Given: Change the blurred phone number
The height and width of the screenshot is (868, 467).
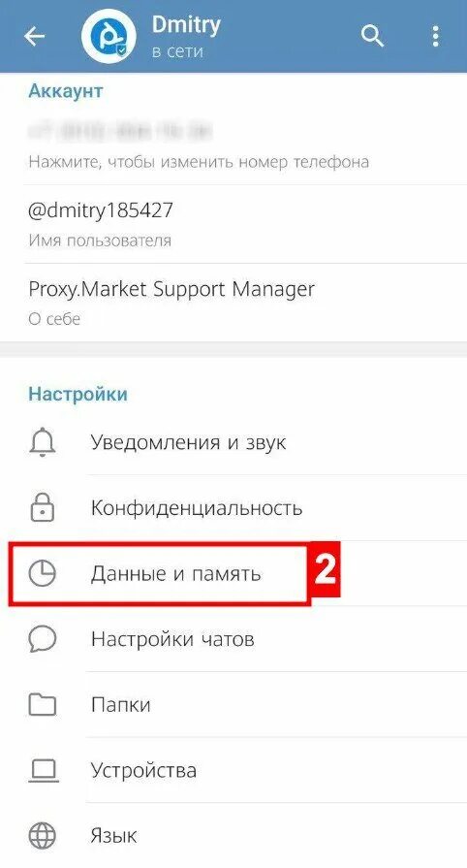Looking at the screenshot, I should 233,145.
